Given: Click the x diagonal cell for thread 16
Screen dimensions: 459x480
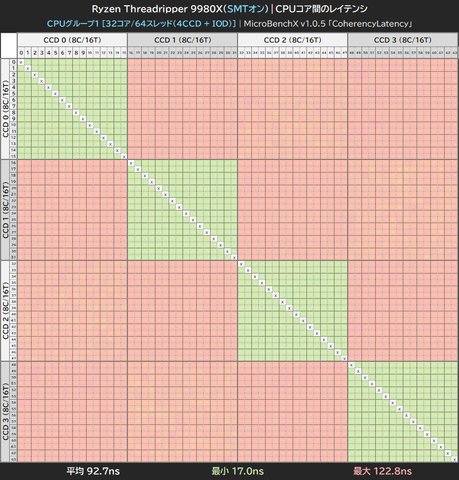Looking at the screenshot, I should click(131, 163).
